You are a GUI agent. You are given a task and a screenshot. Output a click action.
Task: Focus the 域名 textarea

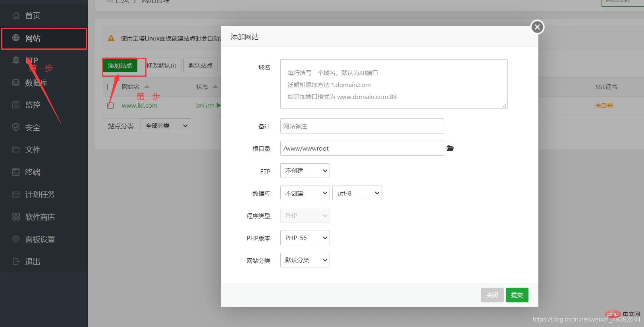[x=394, y=84]
